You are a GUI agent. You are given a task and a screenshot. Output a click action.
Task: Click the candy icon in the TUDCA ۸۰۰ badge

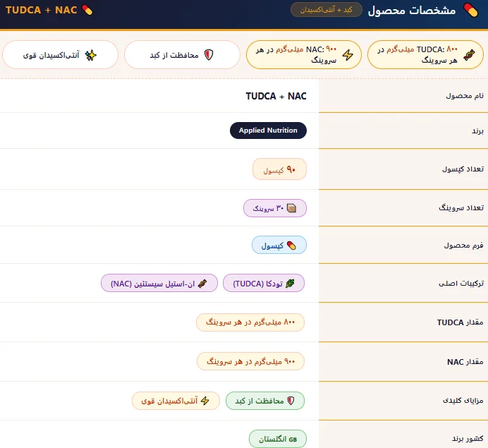click(469, 55)
